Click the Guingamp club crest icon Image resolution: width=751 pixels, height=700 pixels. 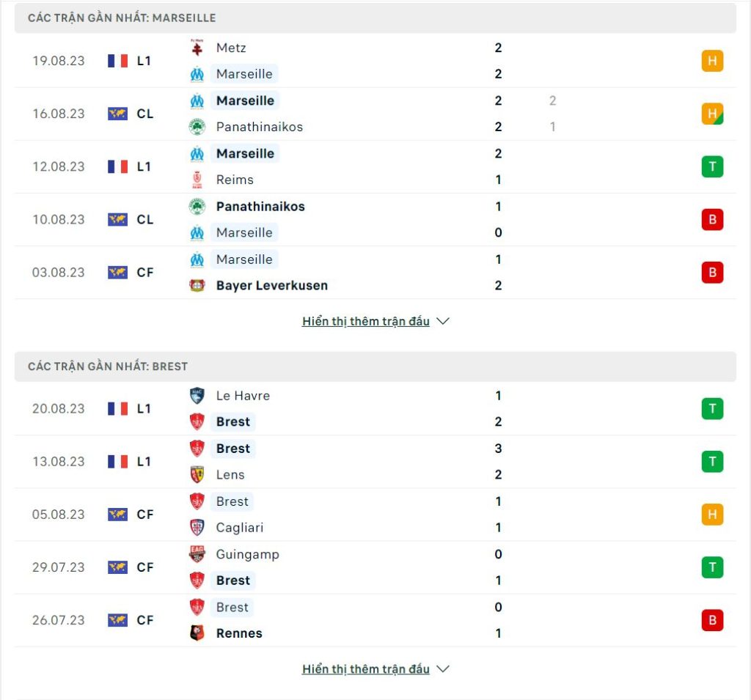coord(197,554)
